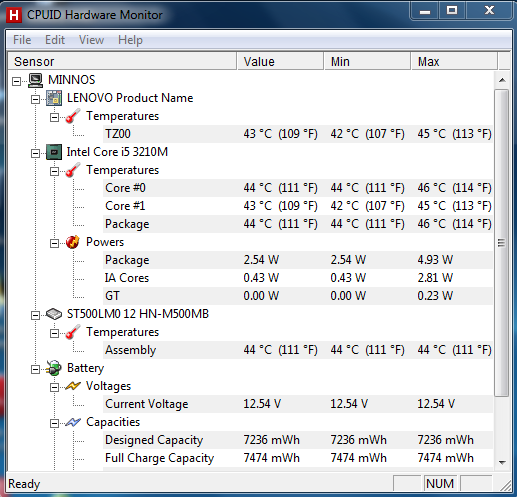
Task: Open the File menu
Action: pyautogui.click(x=22, y=40)
